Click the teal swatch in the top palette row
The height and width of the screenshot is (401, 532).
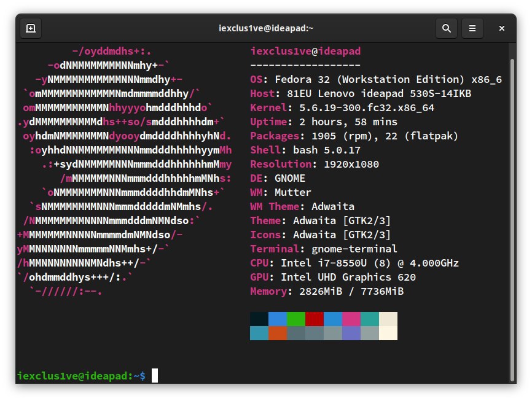coord(370,319)
